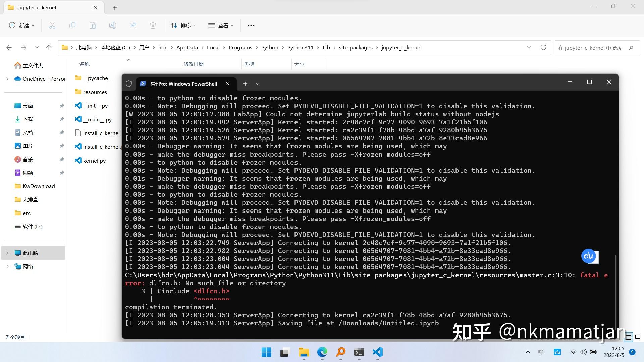Viewport: 644px width, 362px height.
Task: Open the see-more ellipsis menu
Action: 251,25
